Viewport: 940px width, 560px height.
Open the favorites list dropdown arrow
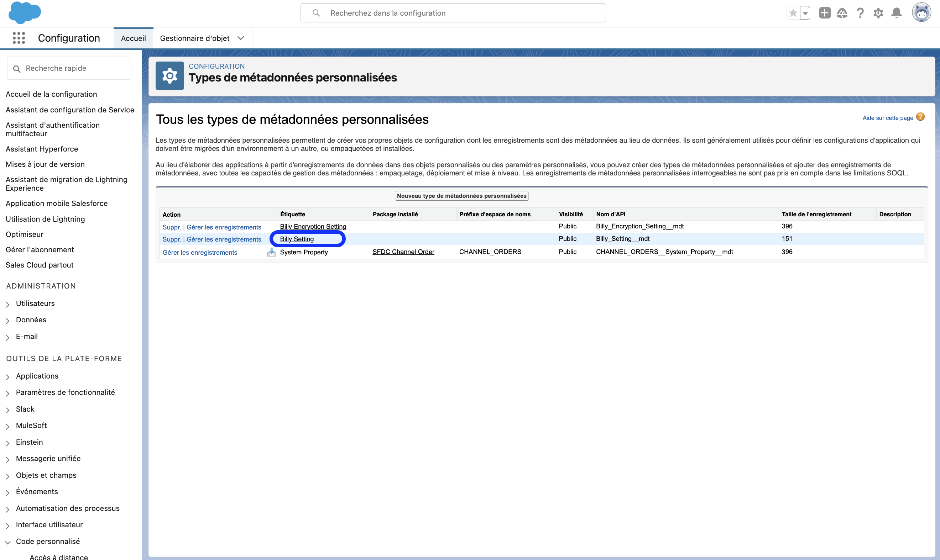click(805, 13)
